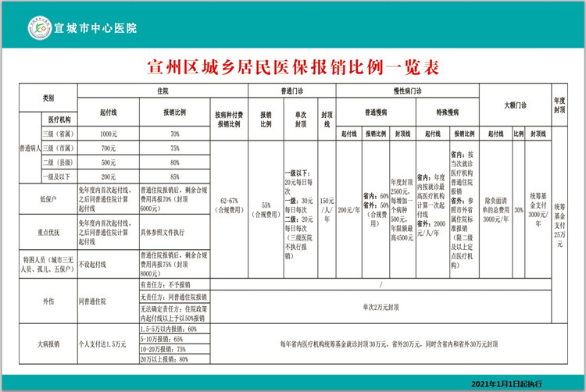Click the hospital name '宣城市中心医院'
Image resolution: width=586 pixels, height=392 pixels.
pyautogui.click(x=95, y=28)
